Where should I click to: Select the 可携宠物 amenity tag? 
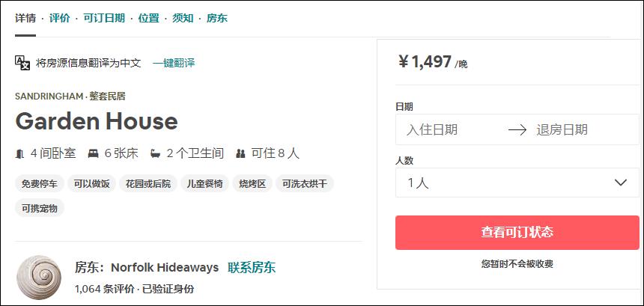coord(39,208)
